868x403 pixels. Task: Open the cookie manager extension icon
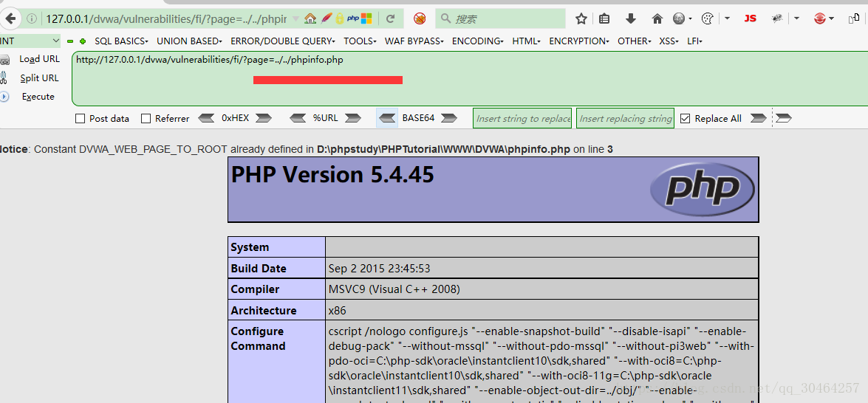708,18
